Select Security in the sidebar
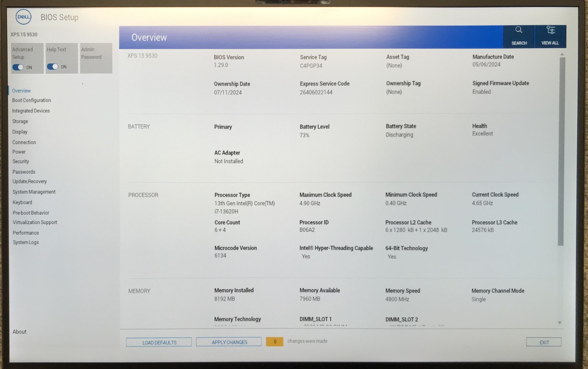This screenshot has height=369, width=588. pos(21,161)
